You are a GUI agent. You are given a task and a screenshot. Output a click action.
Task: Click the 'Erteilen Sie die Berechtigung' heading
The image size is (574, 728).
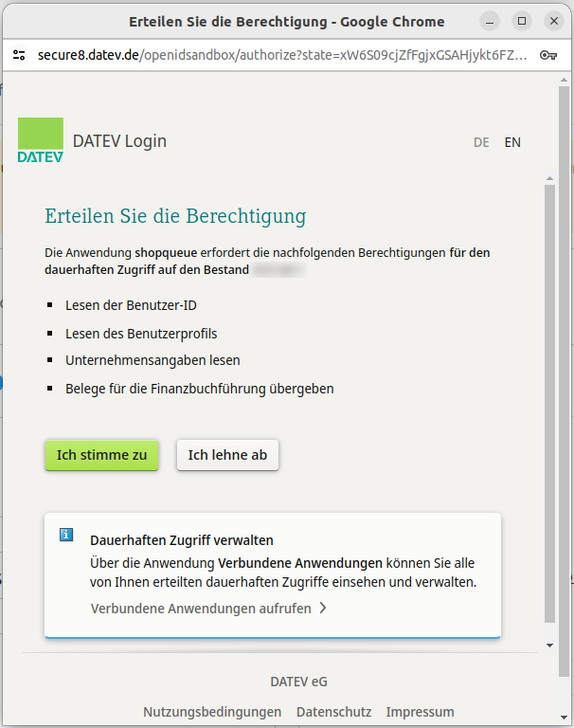(175, 216)
